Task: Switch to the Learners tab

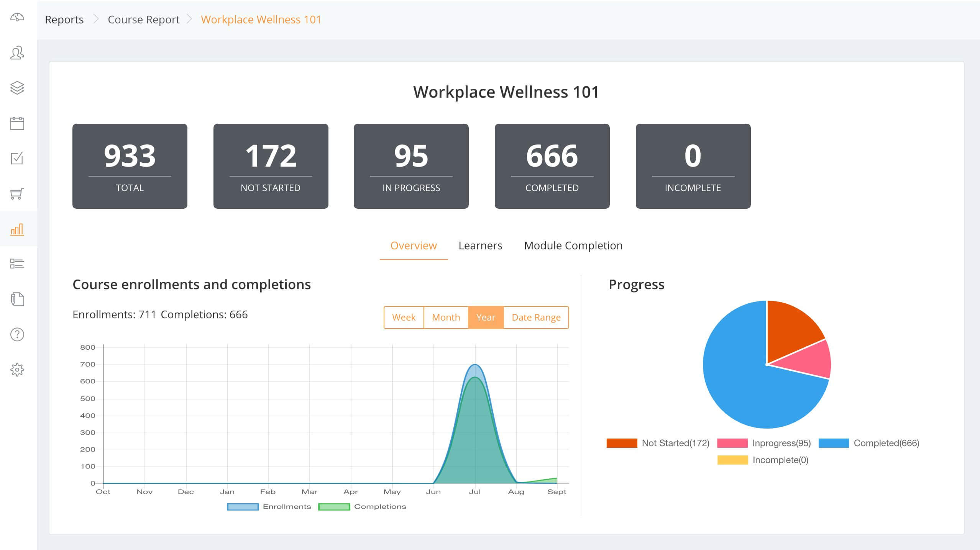Action: [480, 246]
